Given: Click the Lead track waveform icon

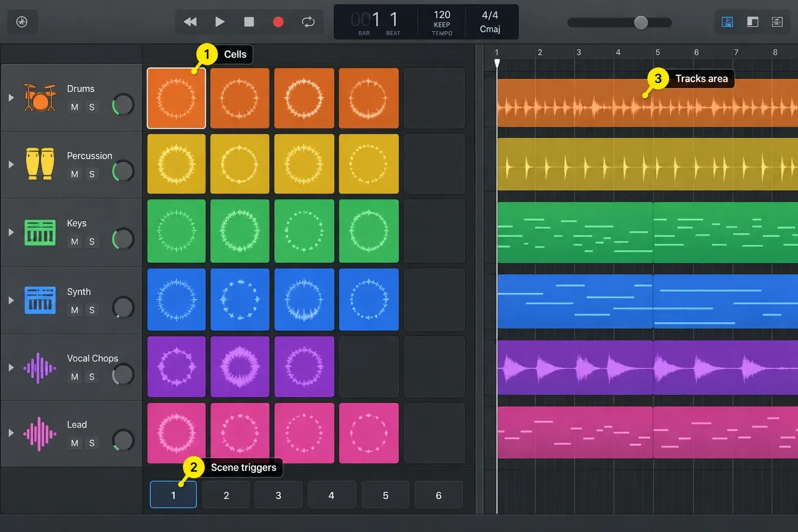Looking at the screenshot, I should click(x=40, y=434).
